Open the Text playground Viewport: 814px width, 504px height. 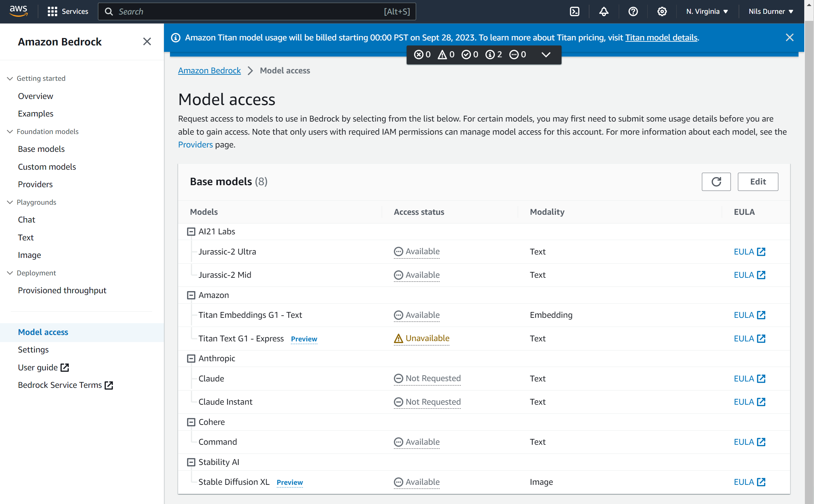[26, 238]
